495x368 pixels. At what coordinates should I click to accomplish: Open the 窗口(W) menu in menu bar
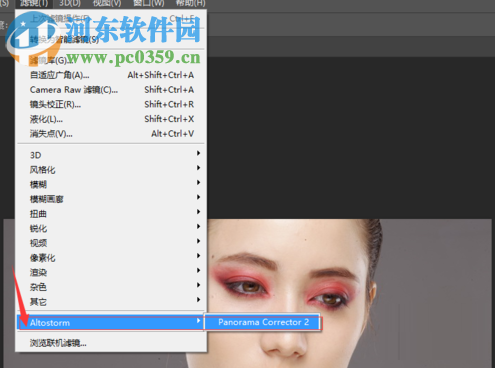pyautogui.click(x=149, y=3)
